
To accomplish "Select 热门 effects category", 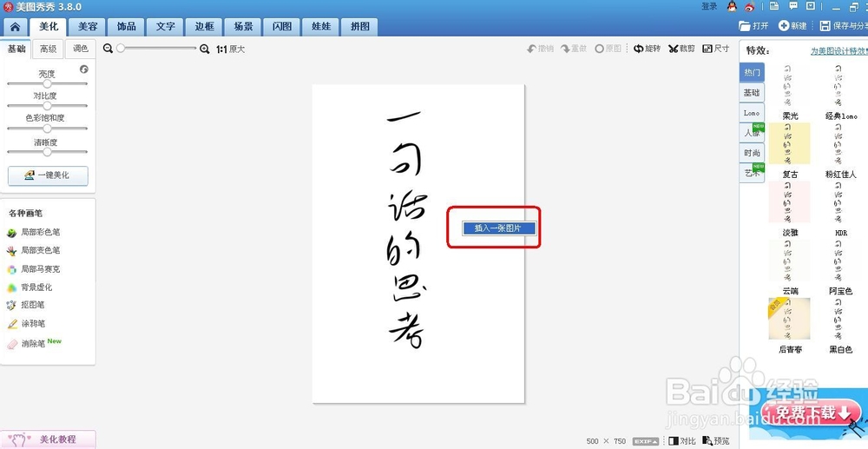I will click(x=752, y=73).
